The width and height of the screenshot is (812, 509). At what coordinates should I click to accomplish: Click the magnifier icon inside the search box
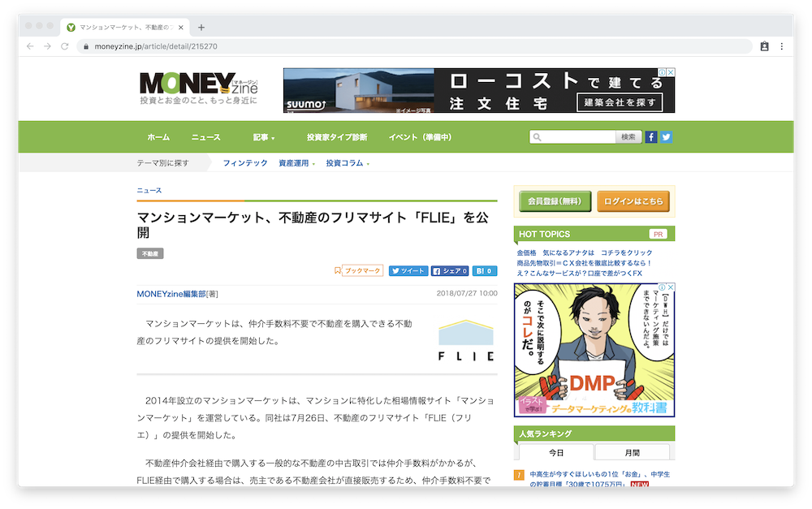[536, 136]
